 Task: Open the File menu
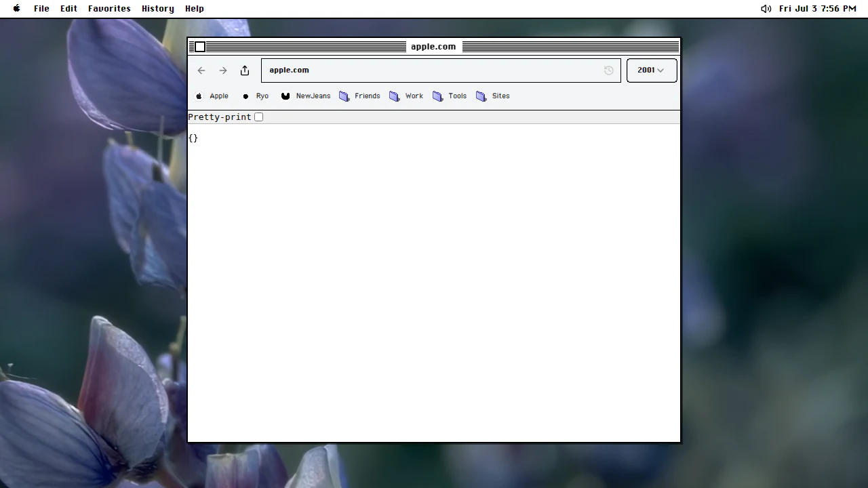[x=41, y=9]
